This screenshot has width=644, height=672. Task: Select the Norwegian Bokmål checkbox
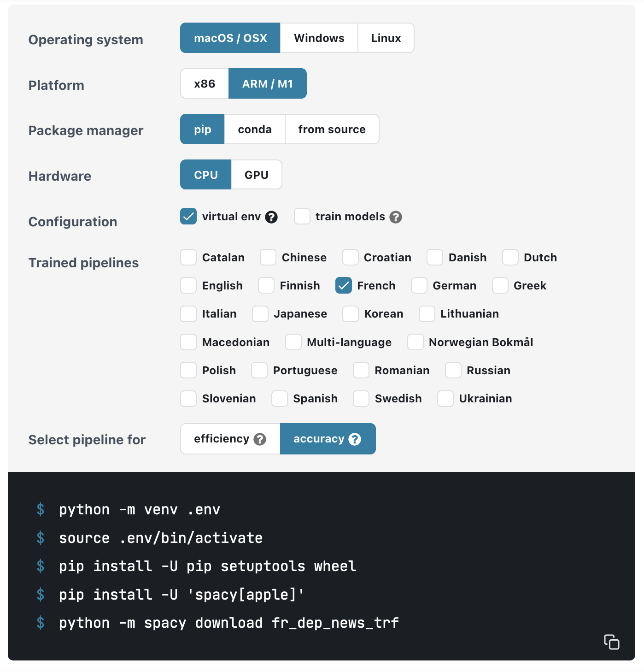click(x=416, y=342)
